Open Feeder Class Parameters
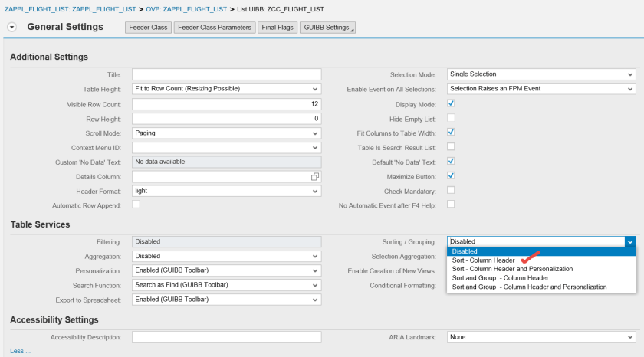Screen dimensions: 644x357 (215, 28)
